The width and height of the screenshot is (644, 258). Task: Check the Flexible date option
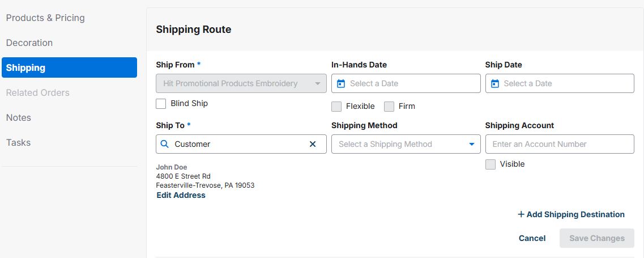click(x=336, y=106)
